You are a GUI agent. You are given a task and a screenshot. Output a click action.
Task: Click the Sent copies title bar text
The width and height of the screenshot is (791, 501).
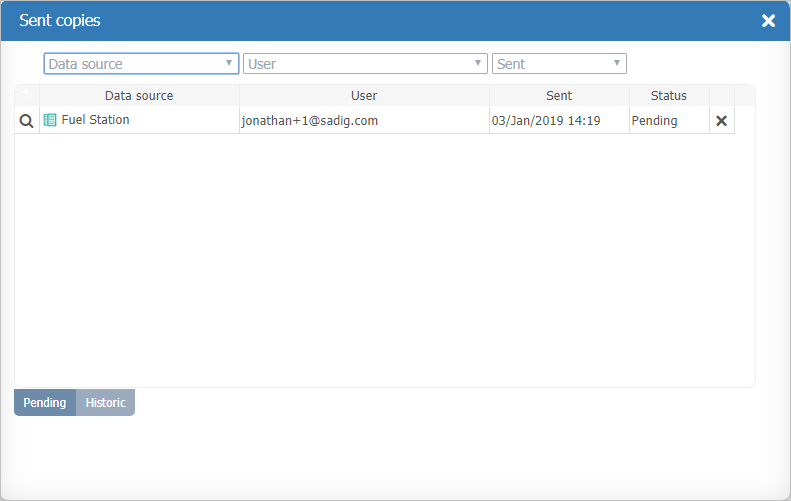click(60, 21)
